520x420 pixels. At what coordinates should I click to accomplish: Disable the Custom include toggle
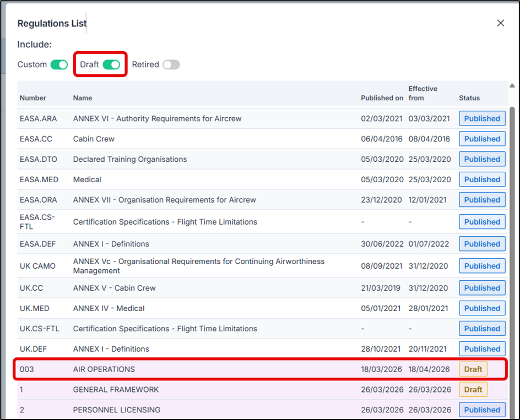click(59, 65)
